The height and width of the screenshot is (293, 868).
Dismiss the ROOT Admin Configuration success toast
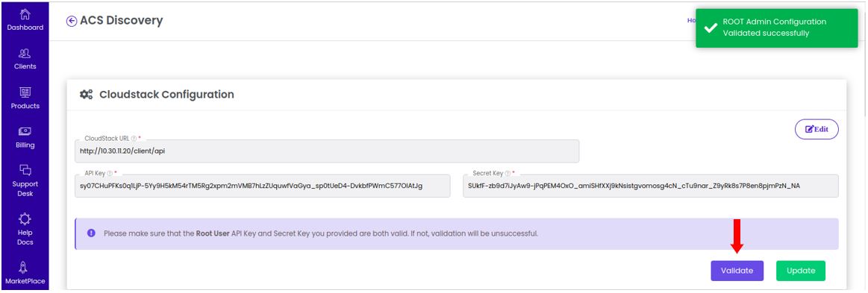coord(777,28)
